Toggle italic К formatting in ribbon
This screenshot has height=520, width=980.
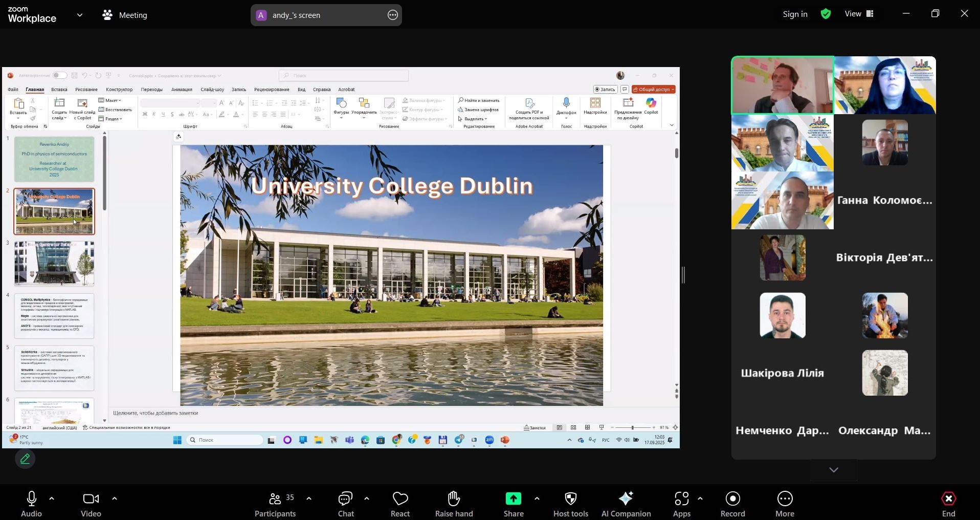click(x=154, y=115)
